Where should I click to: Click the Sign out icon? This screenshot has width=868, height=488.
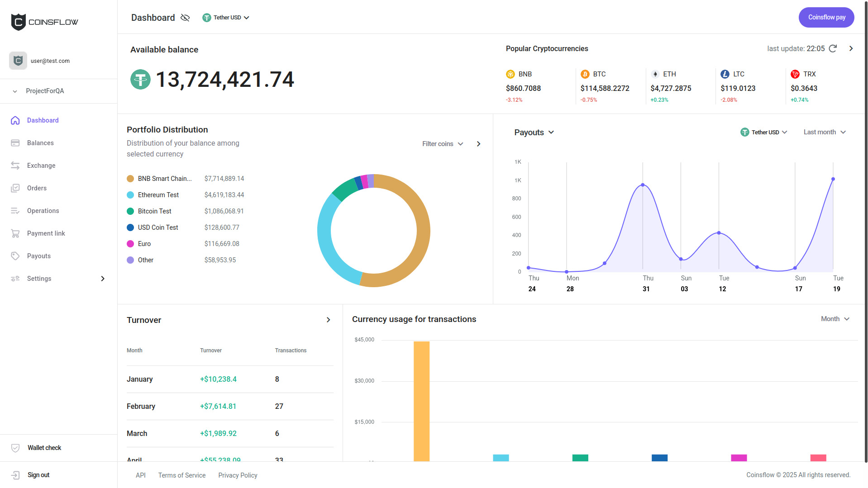(x=15, y=475)
